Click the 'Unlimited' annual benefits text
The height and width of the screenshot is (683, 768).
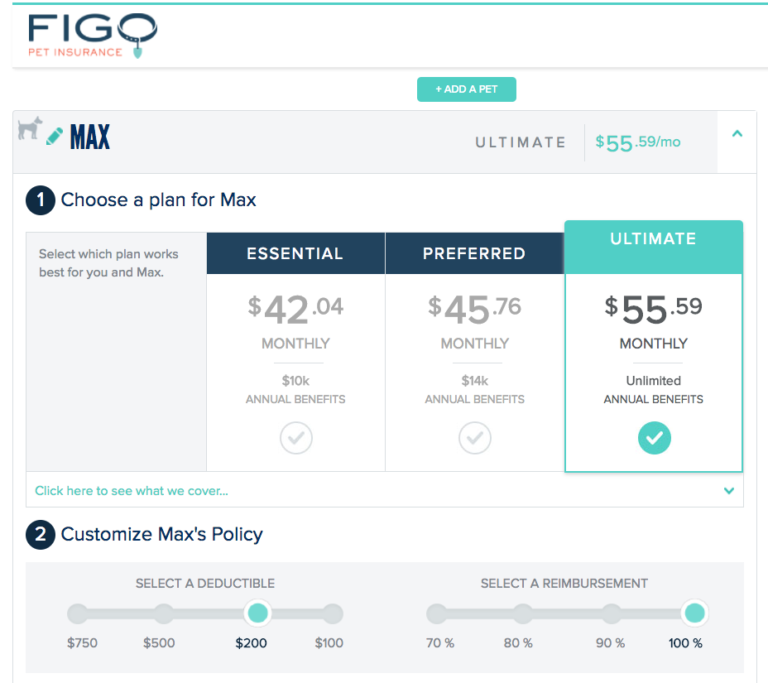coord(653,381)
